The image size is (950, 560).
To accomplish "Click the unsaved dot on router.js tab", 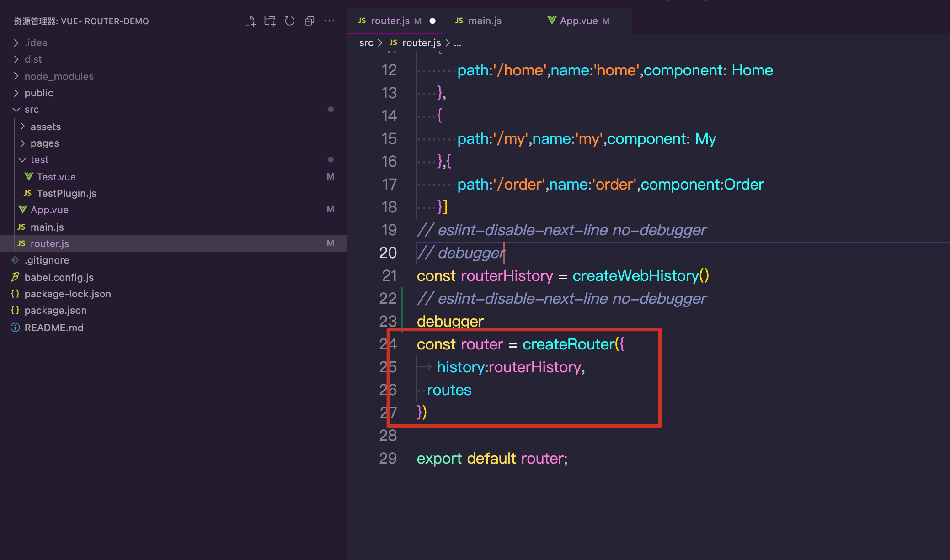I will click(432, 21).
